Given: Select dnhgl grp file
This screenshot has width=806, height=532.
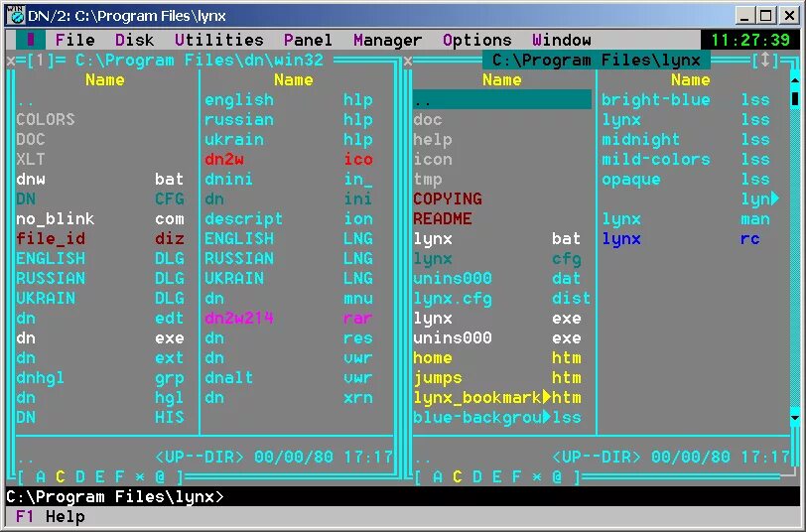Looking at the screenshot, I should pos(100,378).
